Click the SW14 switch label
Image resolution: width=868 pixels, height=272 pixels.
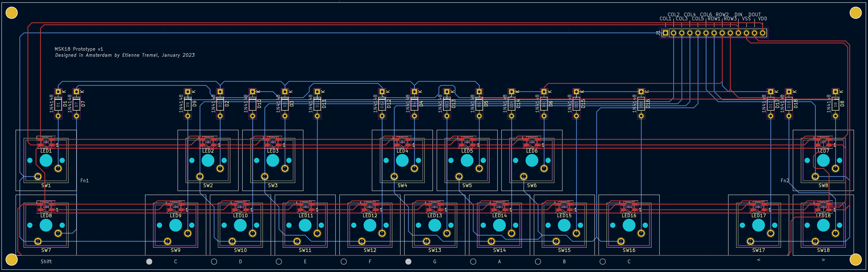pos(499,250)
